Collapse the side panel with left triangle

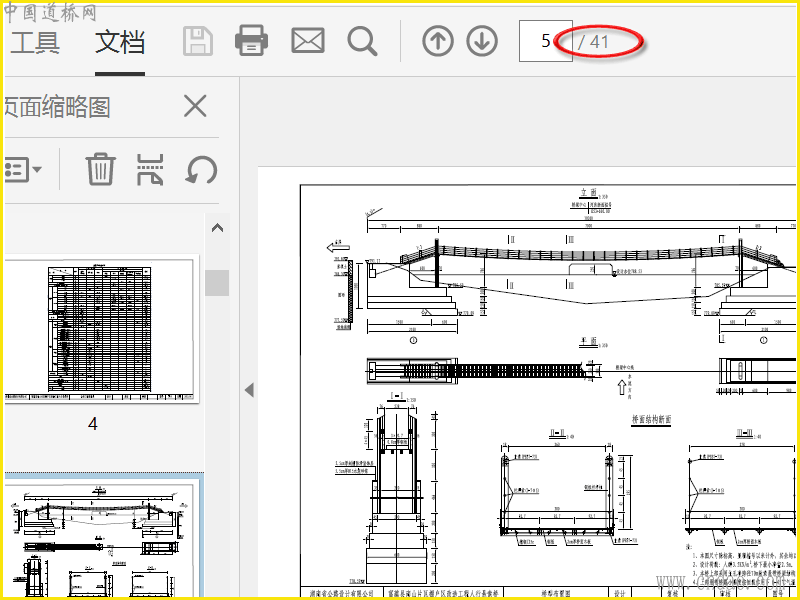(x=249, y=390)
